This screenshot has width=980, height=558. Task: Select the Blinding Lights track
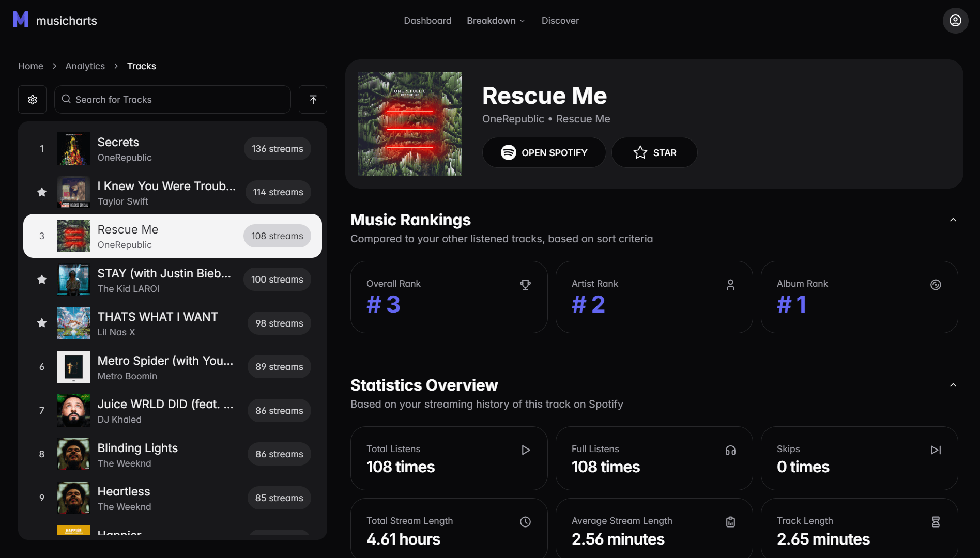[x=173, y=454]
